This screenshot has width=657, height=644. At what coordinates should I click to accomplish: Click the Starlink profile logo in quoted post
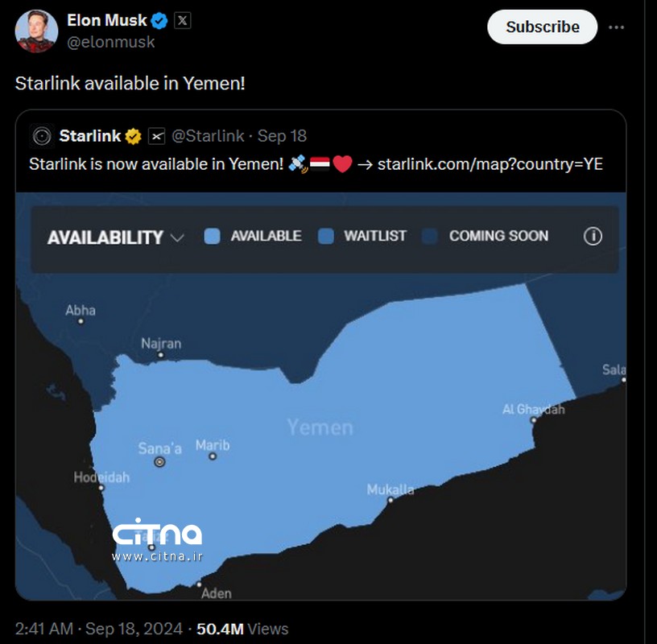click(42, 136)
